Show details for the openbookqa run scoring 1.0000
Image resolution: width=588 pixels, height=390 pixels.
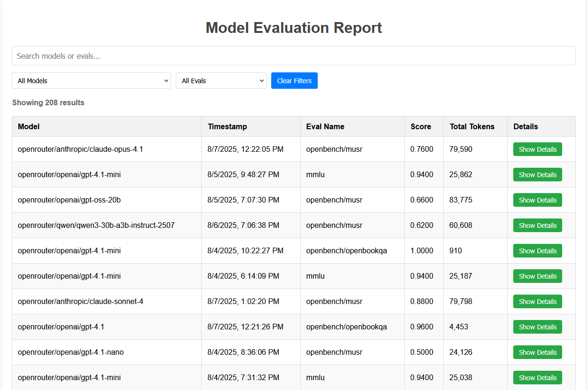[x=537, y=250]
